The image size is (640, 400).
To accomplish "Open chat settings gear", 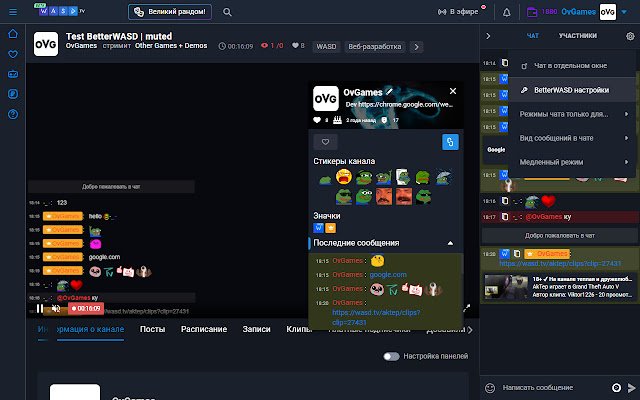I will pos(630,36).
